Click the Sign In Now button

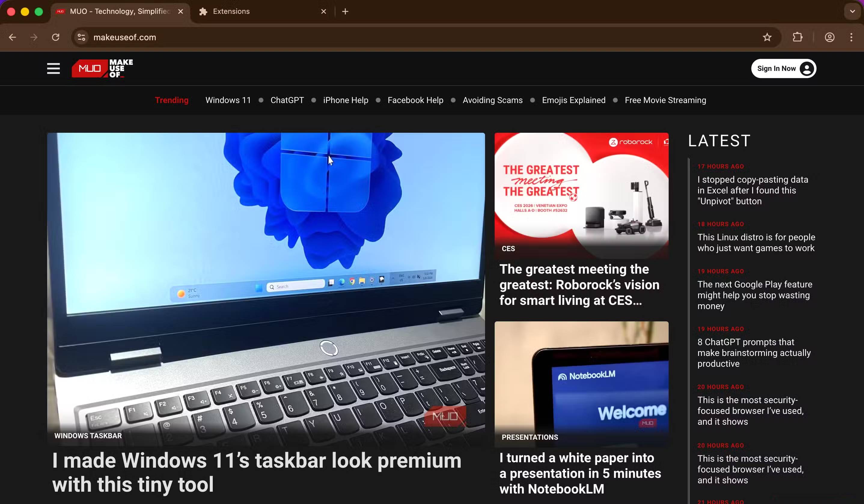784,68
